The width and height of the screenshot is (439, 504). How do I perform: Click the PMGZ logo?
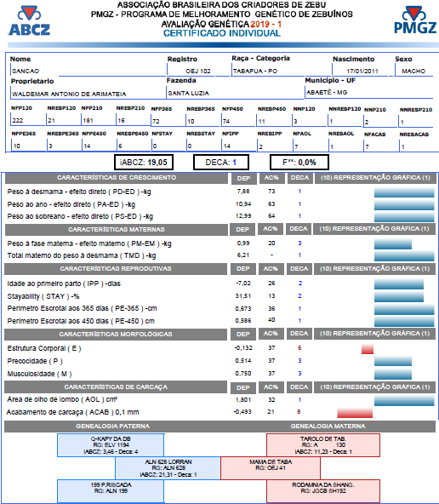click(415, 20)
